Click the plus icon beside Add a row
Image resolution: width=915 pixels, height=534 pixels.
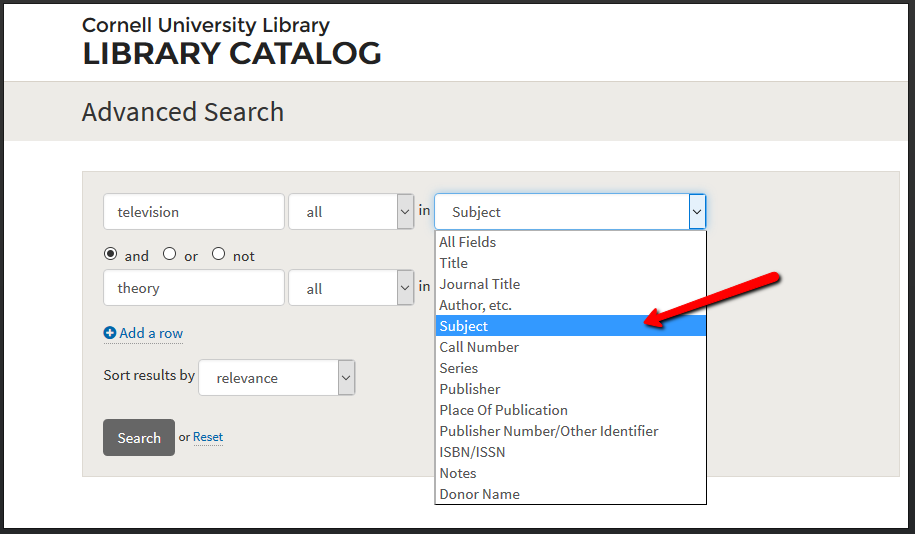(110, 333)
